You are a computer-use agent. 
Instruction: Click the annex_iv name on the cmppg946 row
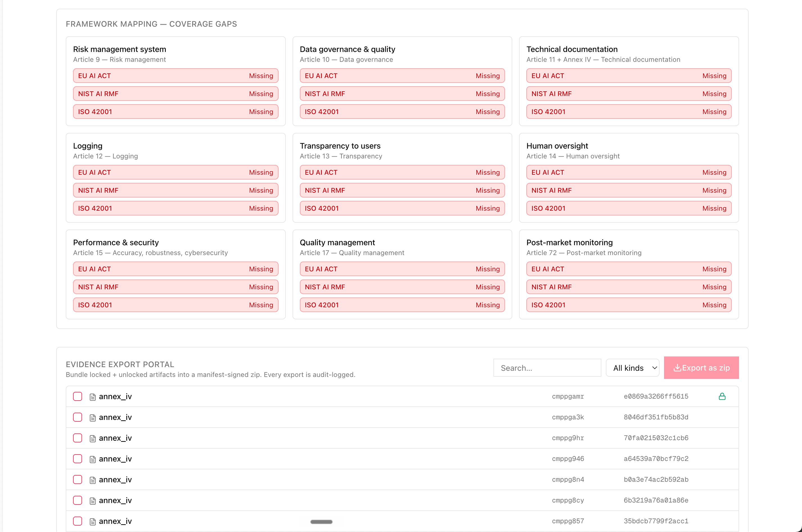[x=115, y=459]
